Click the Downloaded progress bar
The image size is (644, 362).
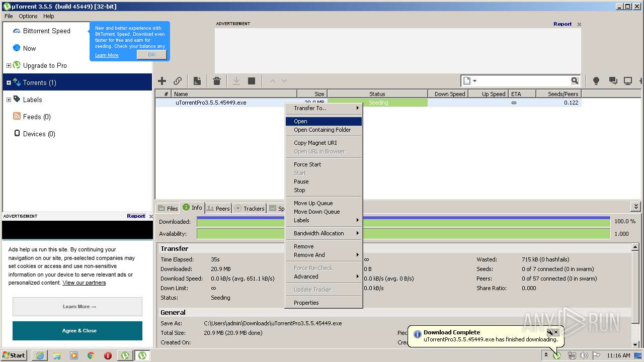pos(404,221)
